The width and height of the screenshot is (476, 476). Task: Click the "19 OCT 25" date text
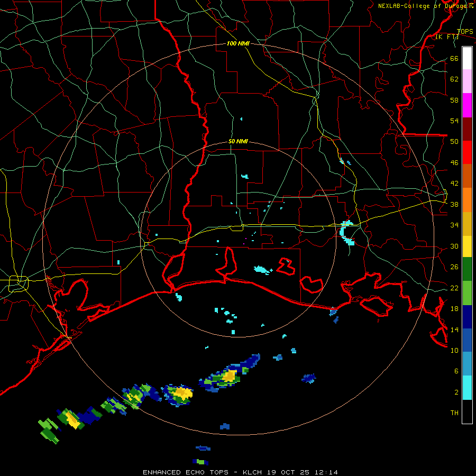pyautogui.click(x=288, y=472)
